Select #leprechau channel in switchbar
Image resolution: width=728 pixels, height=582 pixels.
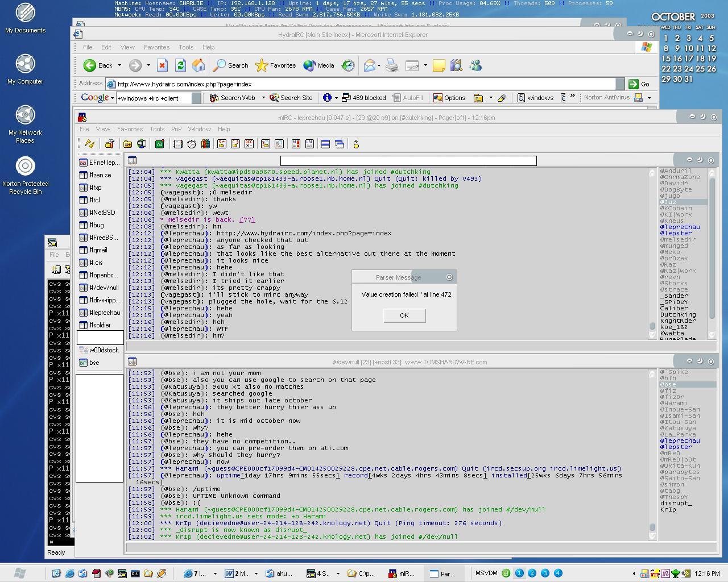pos(100,313)
